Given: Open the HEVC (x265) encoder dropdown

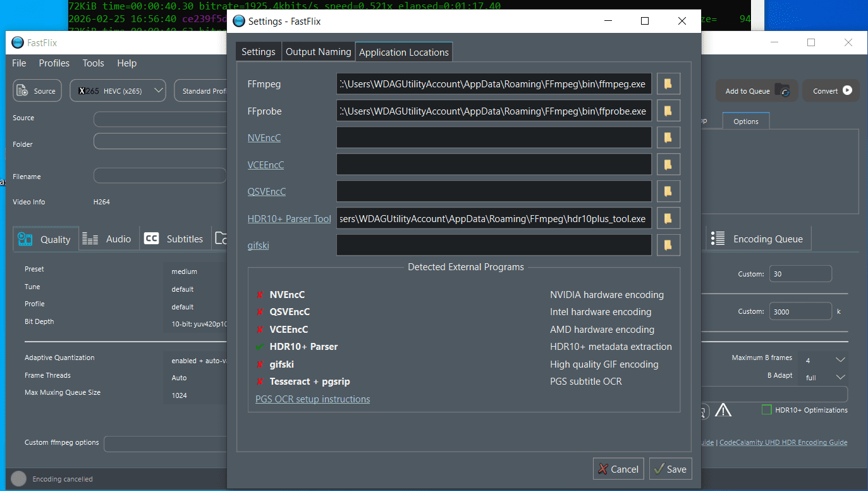Looking at the screenshot, I should [x=118, y=90].
